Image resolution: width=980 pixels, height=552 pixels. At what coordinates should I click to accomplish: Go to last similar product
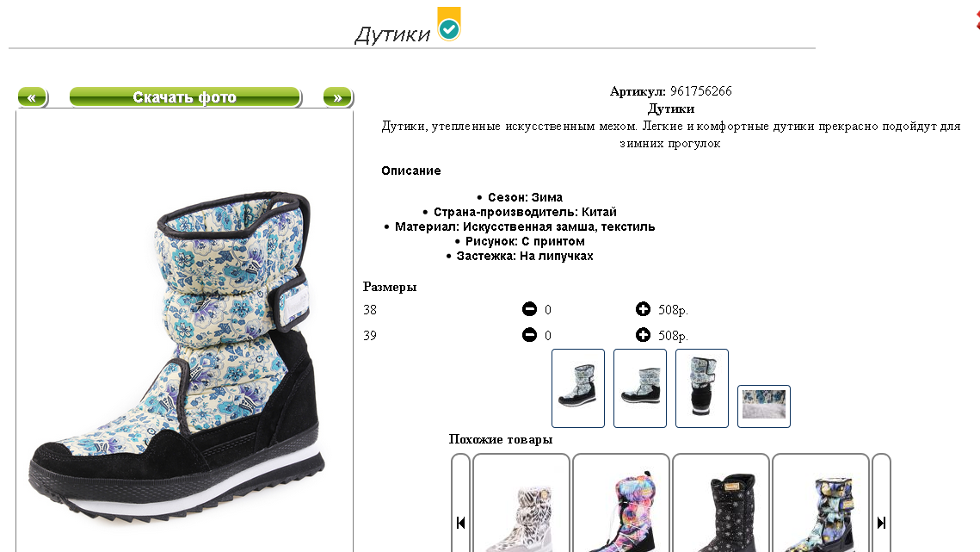coord(881,523)
